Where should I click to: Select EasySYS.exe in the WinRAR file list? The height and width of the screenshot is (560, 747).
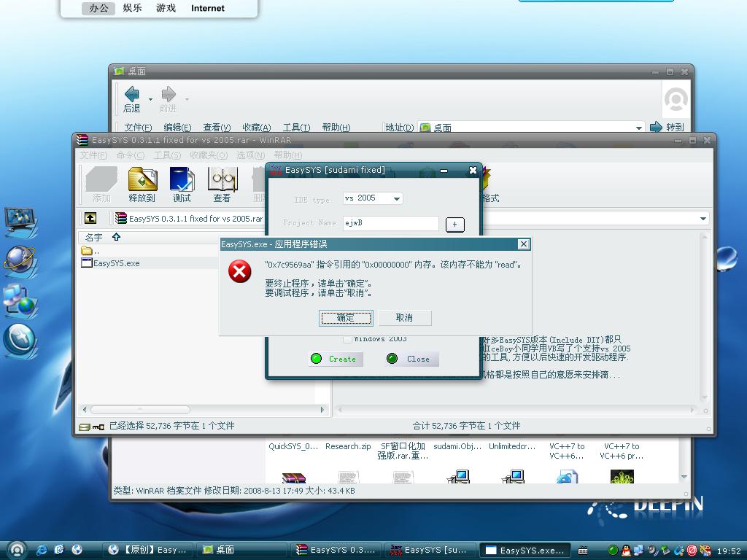pos(111,263)
